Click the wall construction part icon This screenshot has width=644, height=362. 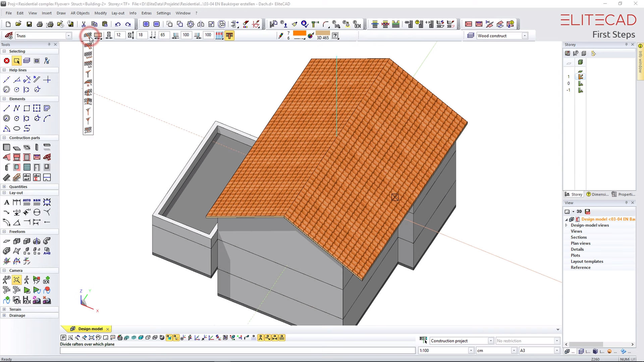click(6, 147)
